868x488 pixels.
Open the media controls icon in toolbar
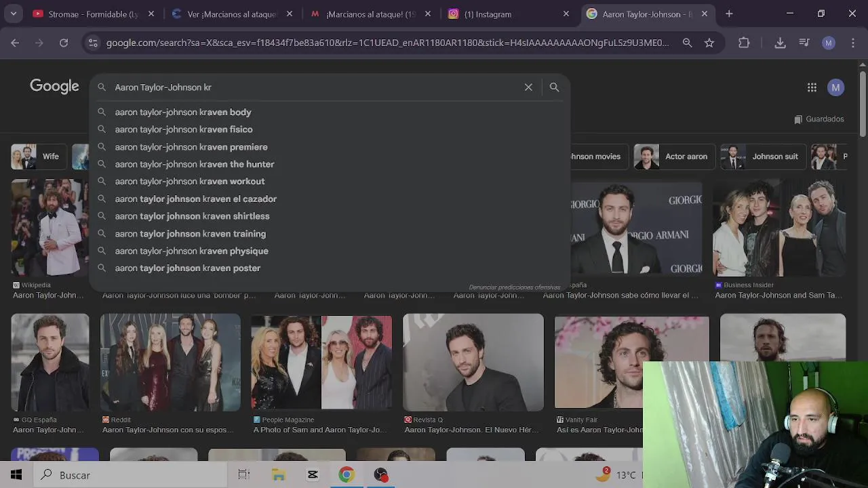point(804,43)
